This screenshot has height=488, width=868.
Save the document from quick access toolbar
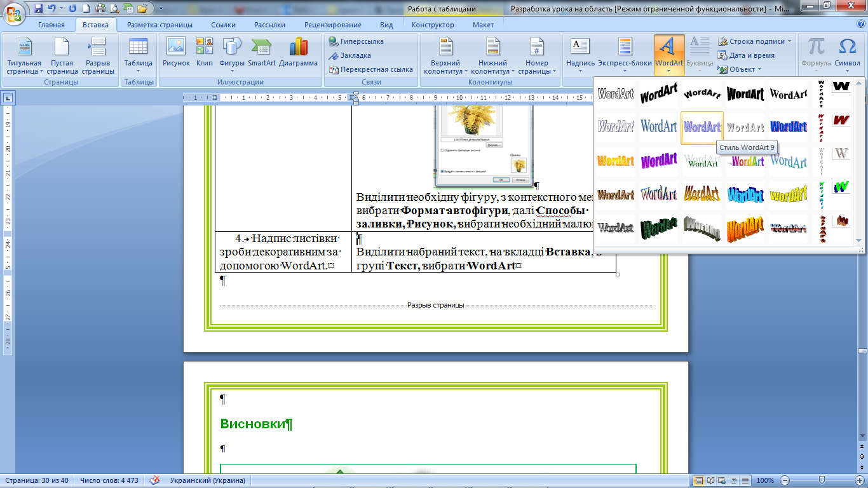point(38,8)
